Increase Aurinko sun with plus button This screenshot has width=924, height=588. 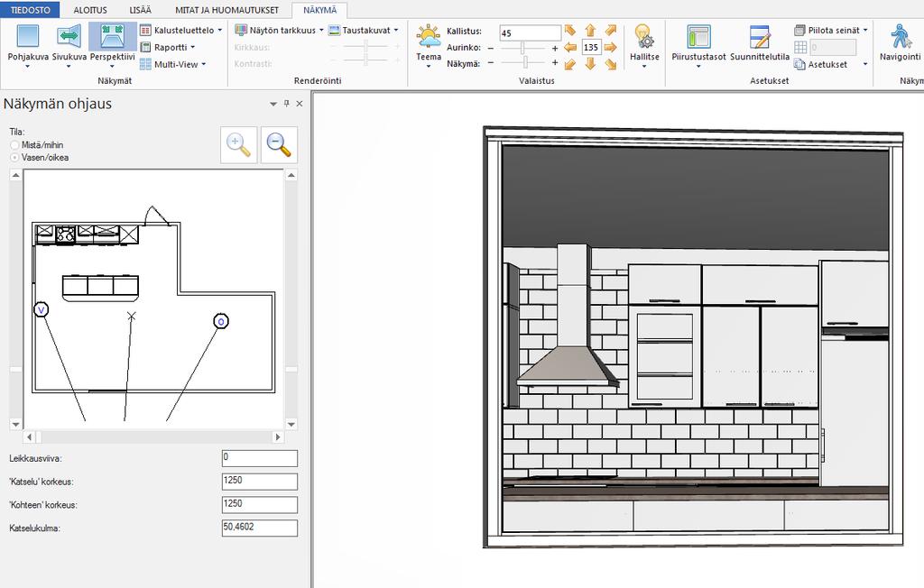555,48
